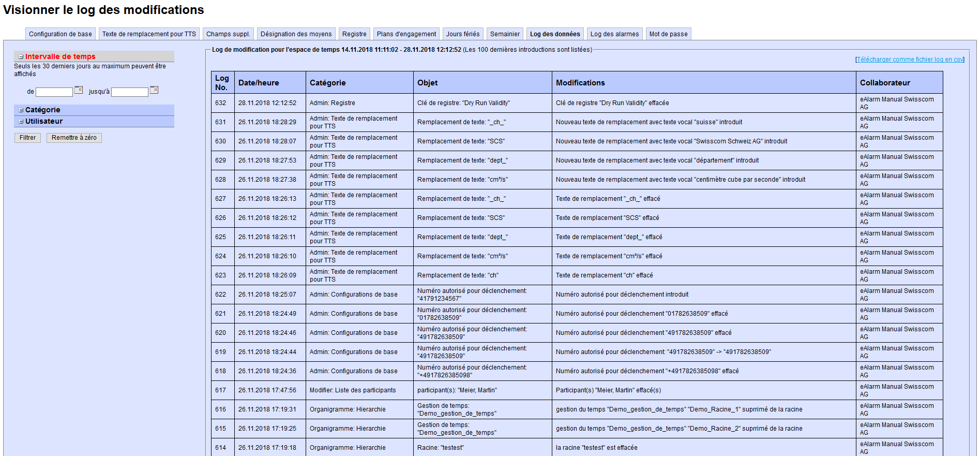980x456 pixels.
Task: Open Texte de remplacement pour TTS tab
Action: [x=149, y=34]
